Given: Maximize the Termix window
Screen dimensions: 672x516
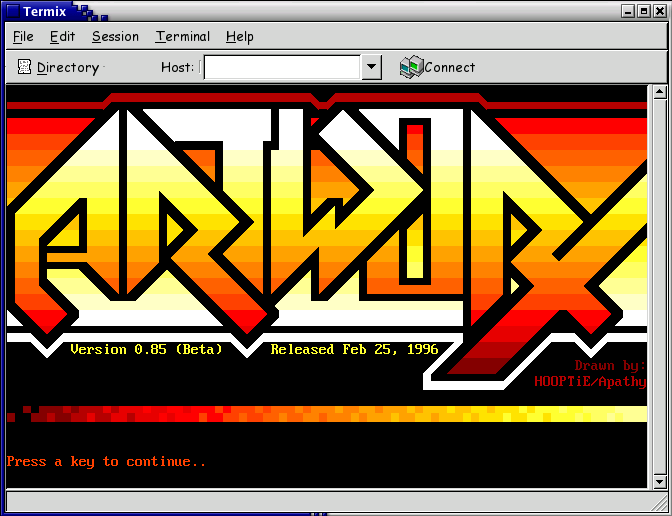Looking at the screenshot, I should [642, 11].
